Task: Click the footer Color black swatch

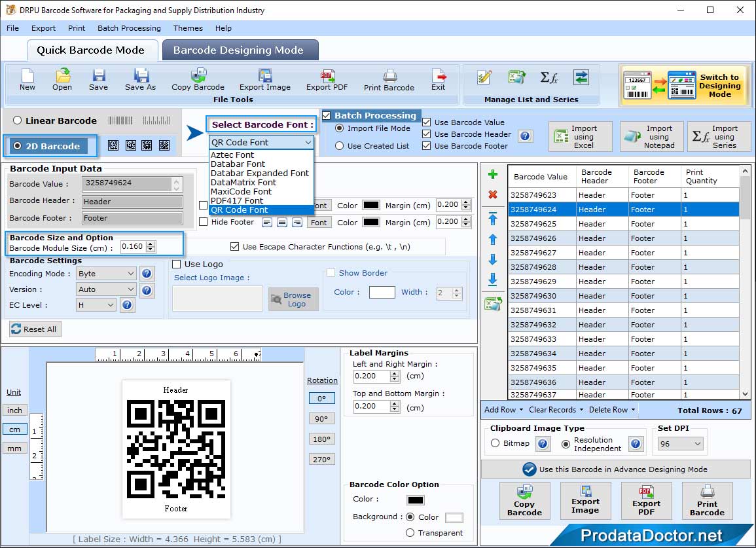Action: pyautogui.click(x=370, y=222)
